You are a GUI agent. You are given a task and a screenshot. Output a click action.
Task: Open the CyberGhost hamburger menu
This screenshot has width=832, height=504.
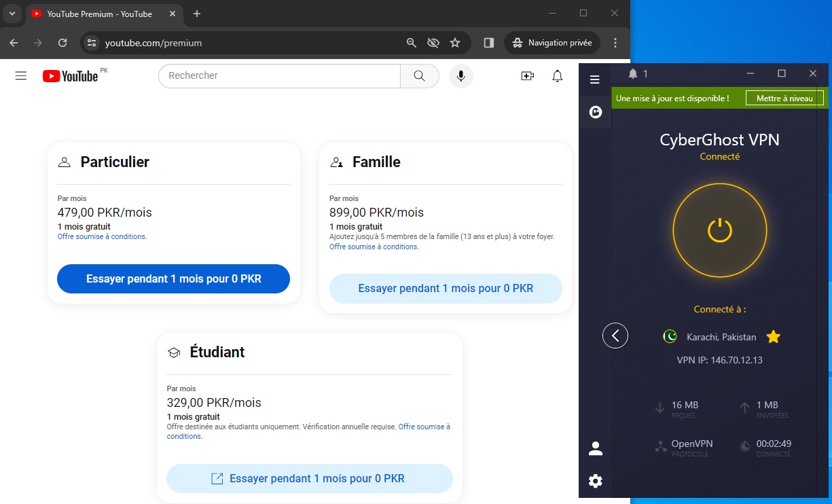[x=595, y=80]
